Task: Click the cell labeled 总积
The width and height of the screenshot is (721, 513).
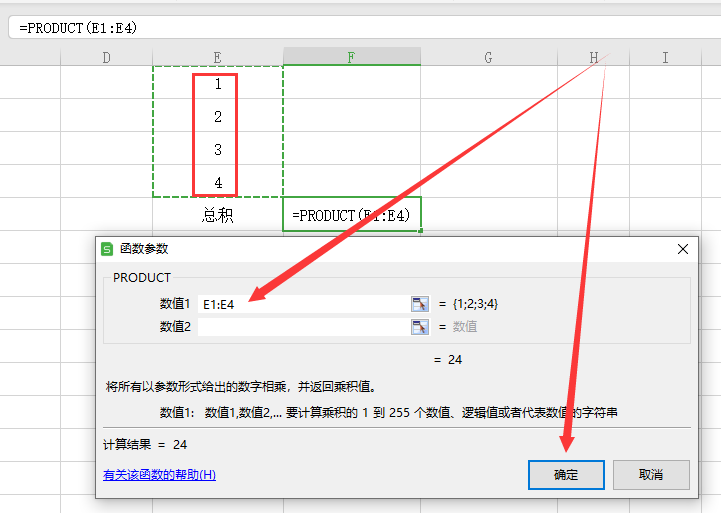Action: (217, 215)
